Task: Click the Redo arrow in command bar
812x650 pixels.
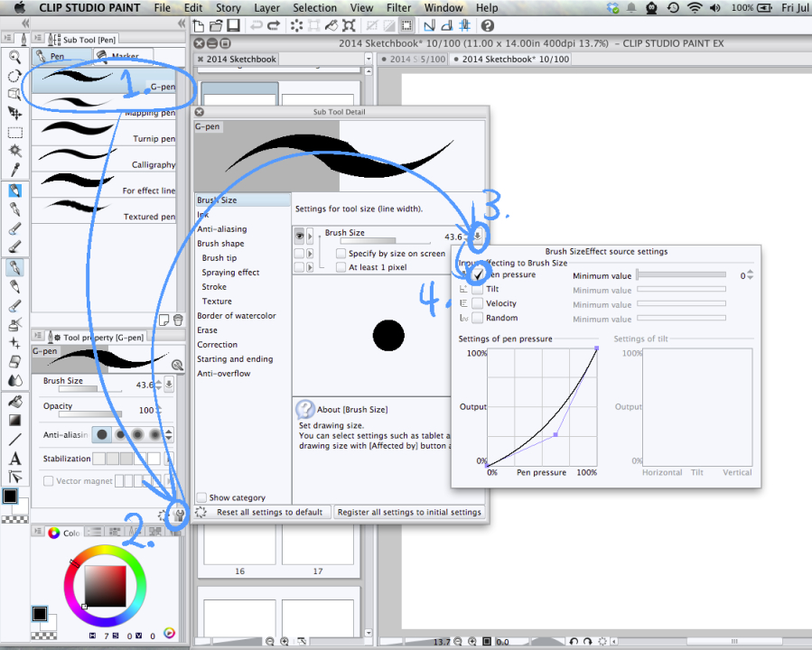Action: (273, 25)
